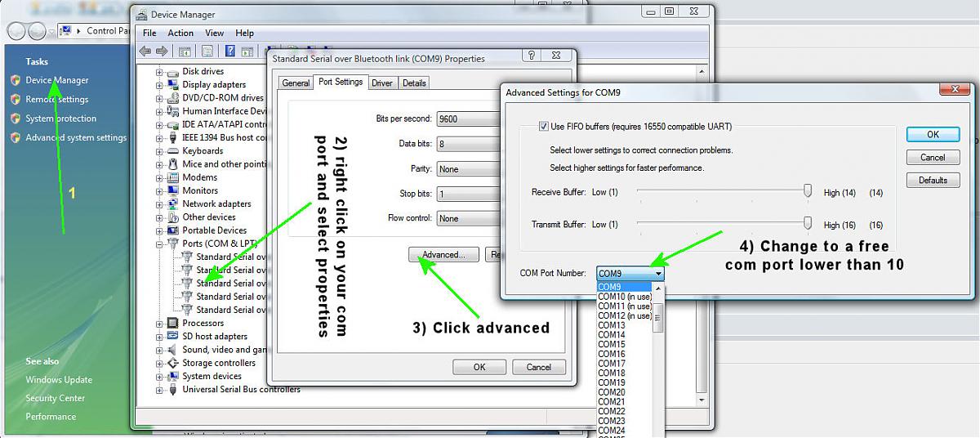This screenshot has width=980, height=438.
Task: Switch to the Details tab
Action: pos(414,83)
